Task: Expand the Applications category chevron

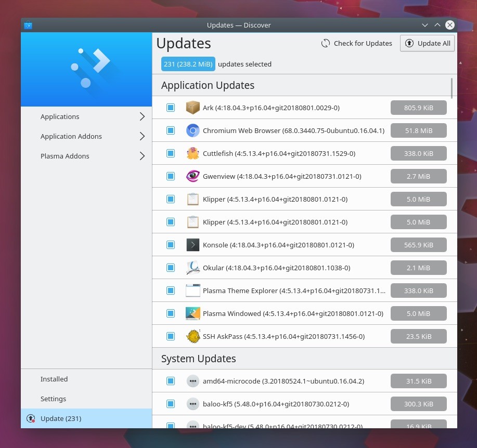Action: pyautogui.click(x=142, y=116)
